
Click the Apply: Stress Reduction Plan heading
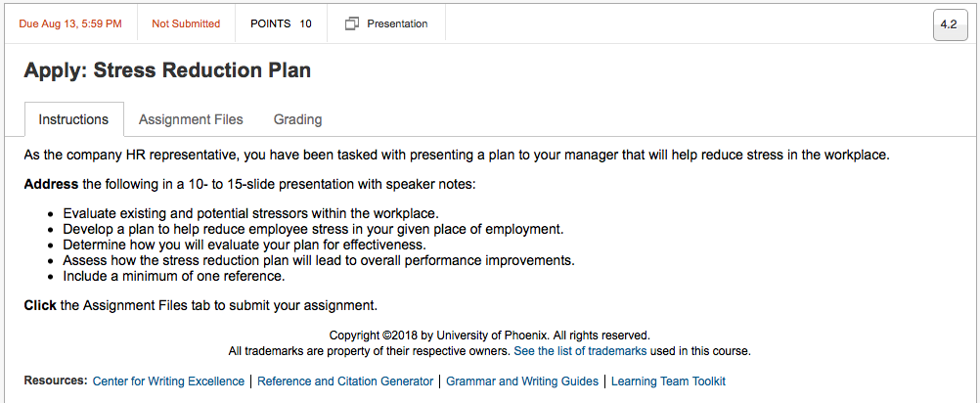(x=167, y=70)
